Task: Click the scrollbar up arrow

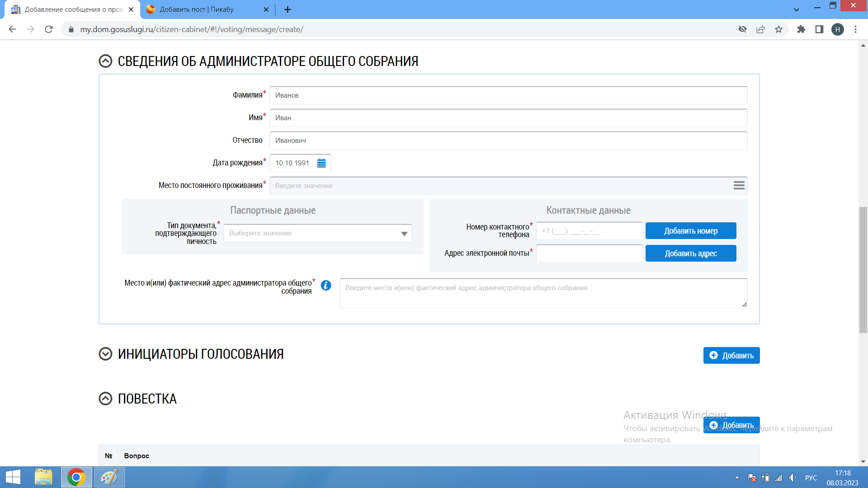Action: pyautogui.click(x=863, y=45)
